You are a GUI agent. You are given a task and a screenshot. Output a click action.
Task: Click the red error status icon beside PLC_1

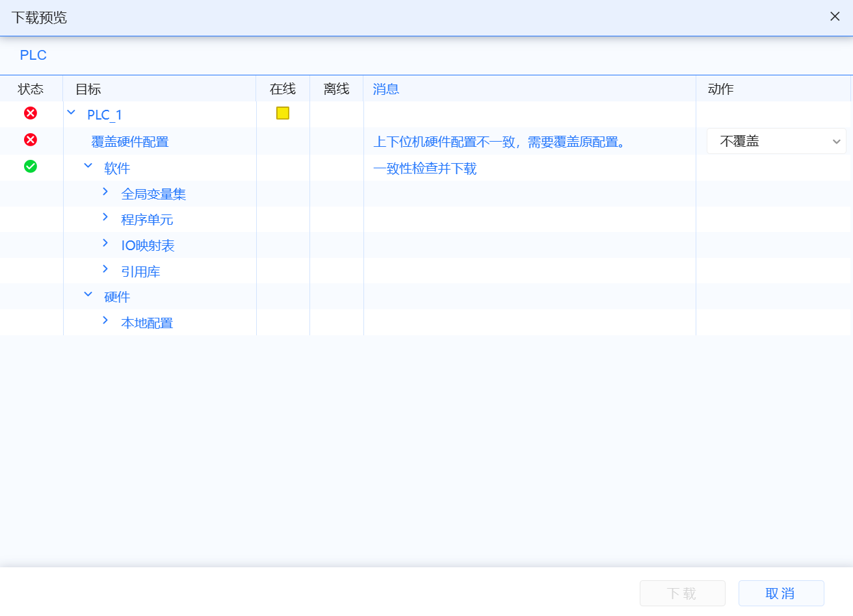30,113
